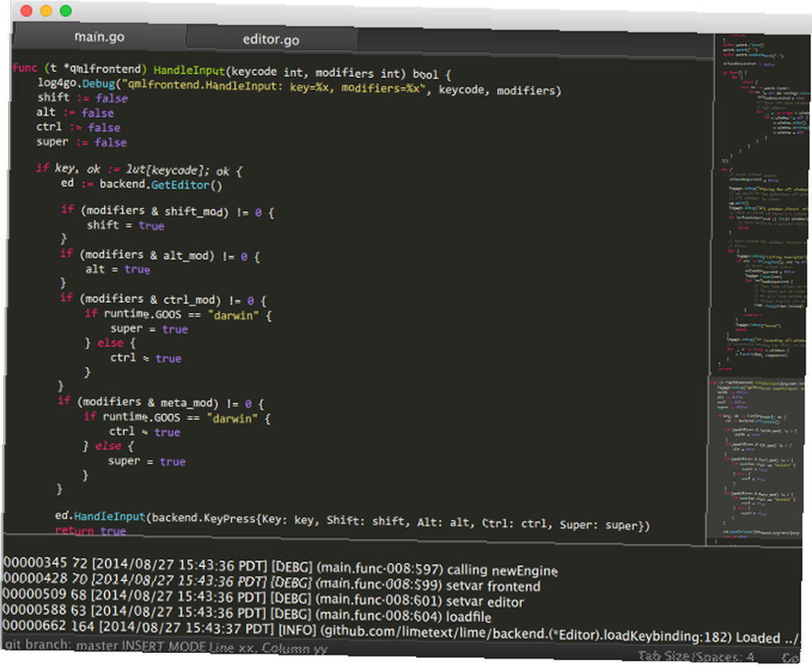The width and height of the screenshot is (812, 666).
Task: Click the ctrl_mod condition line
Action: click(x=163, y=300)
